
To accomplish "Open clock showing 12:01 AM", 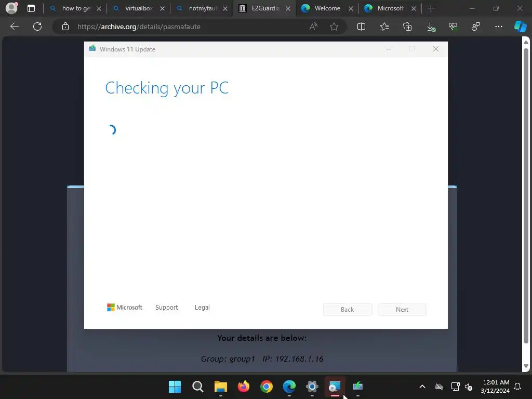I will [495, 387].
